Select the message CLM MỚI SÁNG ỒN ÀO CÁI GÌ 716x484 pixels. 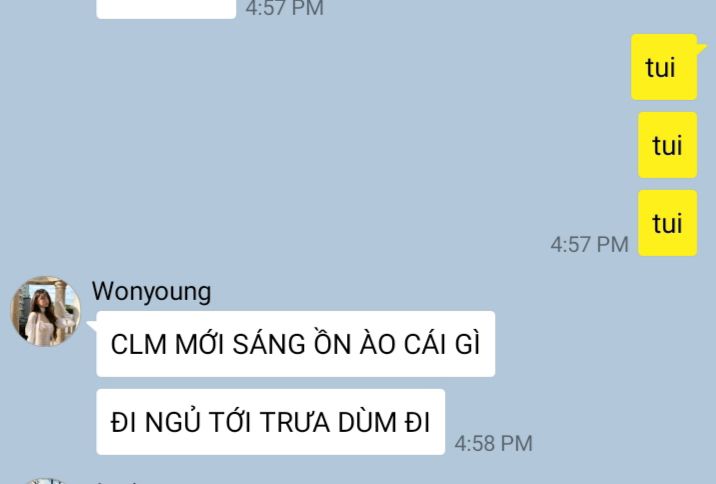[x=295, y=344]
